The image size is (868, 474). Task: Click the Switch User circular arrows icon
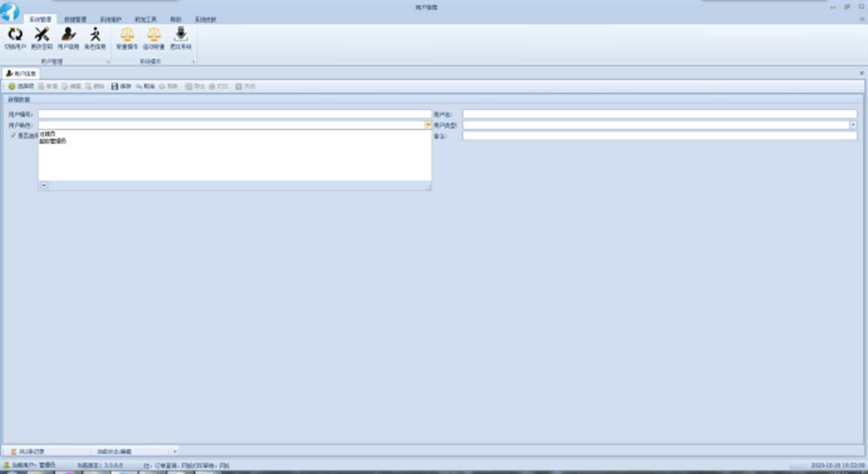[x=15, y=34]
